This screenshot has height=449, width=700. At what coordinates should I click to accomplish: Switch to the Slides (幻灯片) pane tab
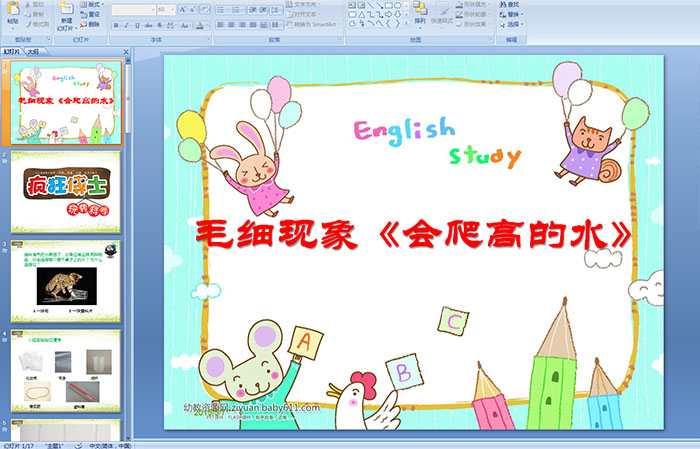(12, 52)
